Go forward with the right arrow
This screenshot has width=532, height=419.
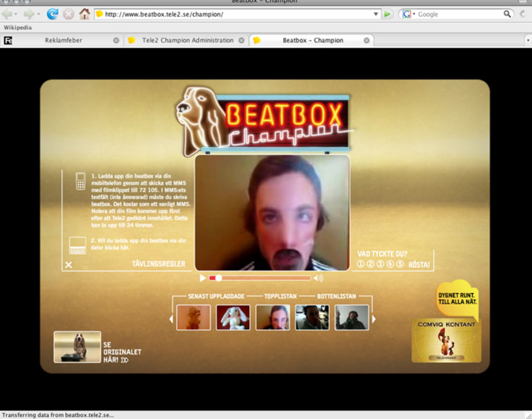pyautogui.click(x=29, y=14)
